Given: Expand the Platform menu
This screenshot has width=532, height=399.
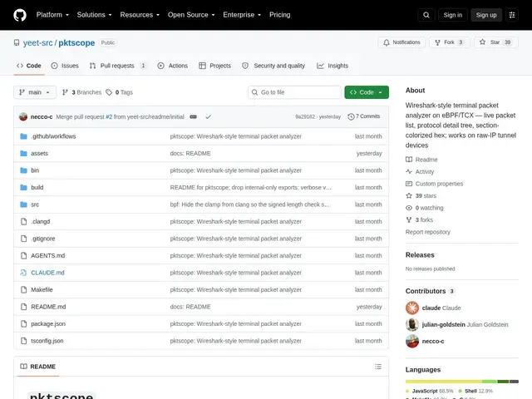Looking at the screenshot, I should point(52,15).
